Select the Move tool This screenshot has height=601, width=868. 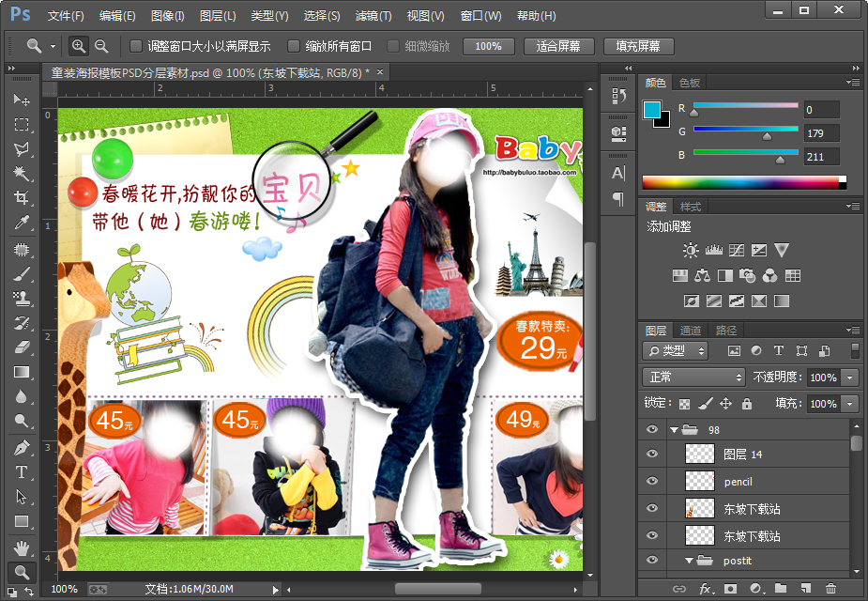(x=21, y=100)
